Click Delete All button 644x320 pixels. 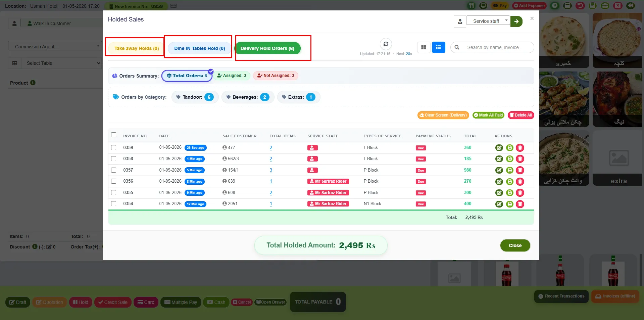[521, 115]
